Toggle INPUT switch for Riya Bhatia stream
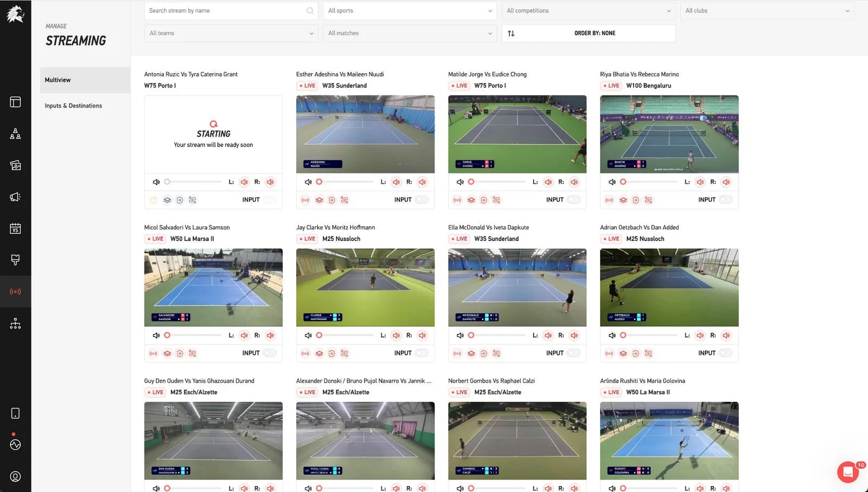868x492 pixels. 725,200
